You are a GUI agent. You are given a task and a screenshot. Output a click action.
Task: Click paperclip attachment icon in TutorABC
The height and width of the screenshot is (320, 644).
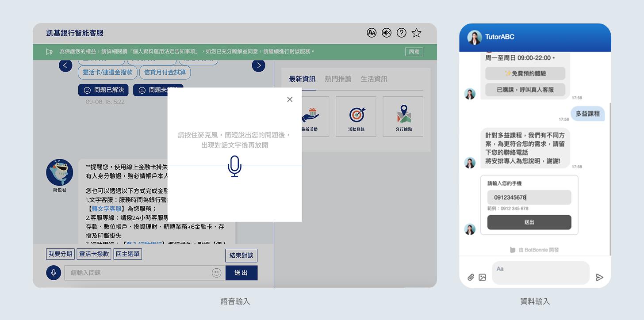click(471, 277)
